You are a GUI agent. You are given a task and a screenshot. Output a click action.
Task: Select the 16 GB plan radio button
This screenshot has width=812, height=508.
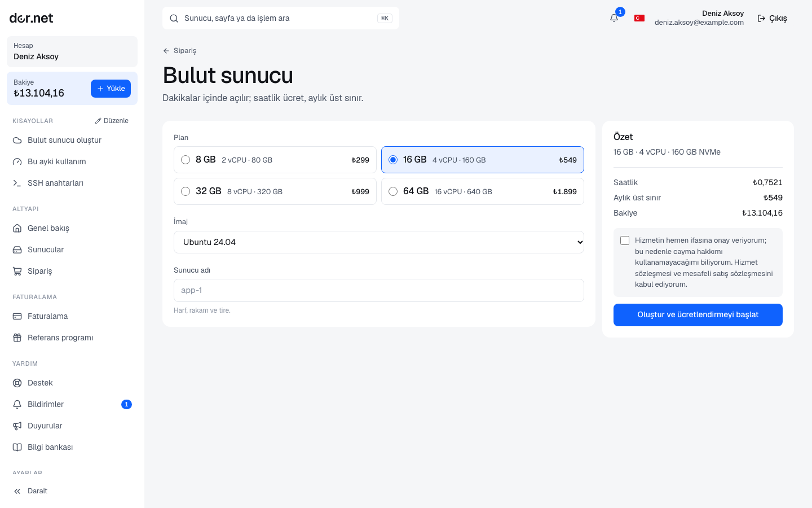(x=393, y=160)
